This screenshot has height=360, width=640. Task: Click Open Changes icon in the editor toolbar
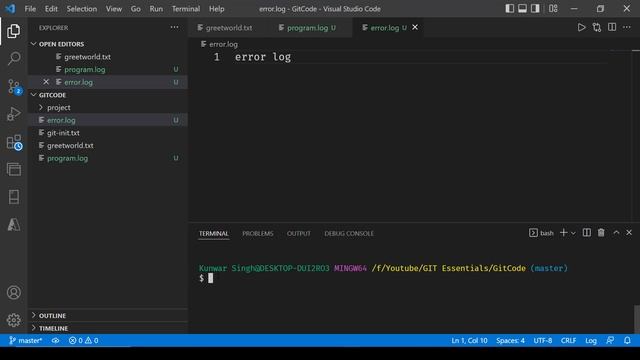click(597, 27)
